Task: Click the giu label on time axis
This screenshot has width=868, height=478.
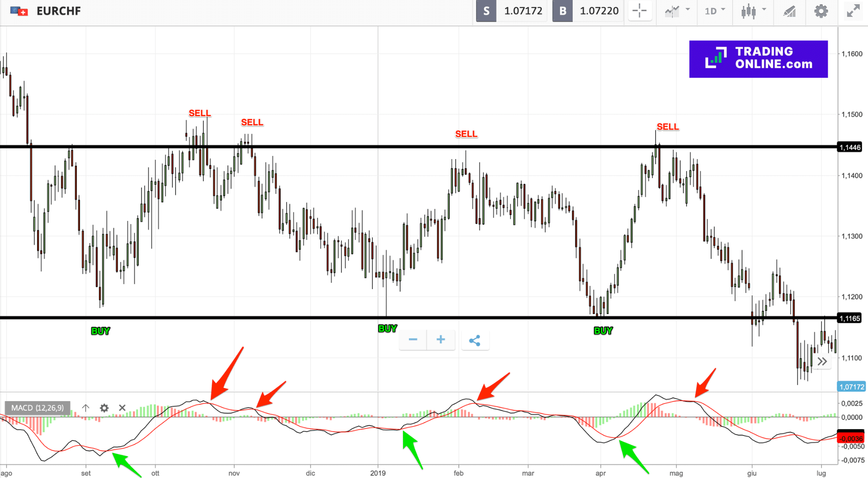Action: (752, 473)
